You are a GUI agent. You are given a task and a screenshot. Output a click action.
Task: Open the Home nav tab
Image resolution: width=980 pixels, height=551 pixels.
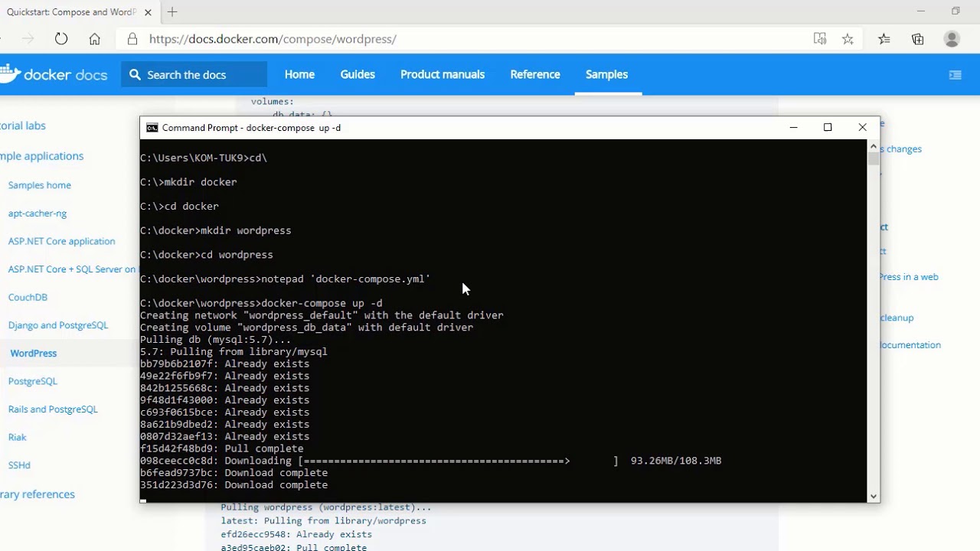[x=299, y=74]
